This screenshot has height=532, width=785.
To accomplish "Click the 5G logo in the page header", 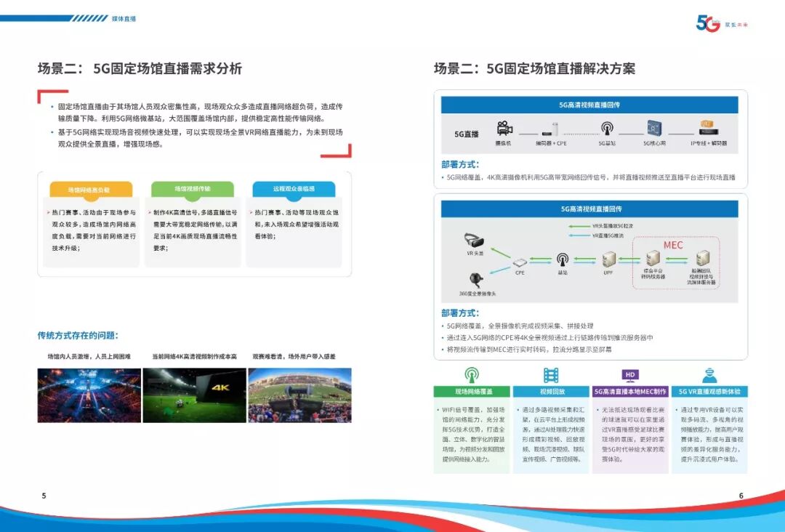I will (x=708, y=23).
